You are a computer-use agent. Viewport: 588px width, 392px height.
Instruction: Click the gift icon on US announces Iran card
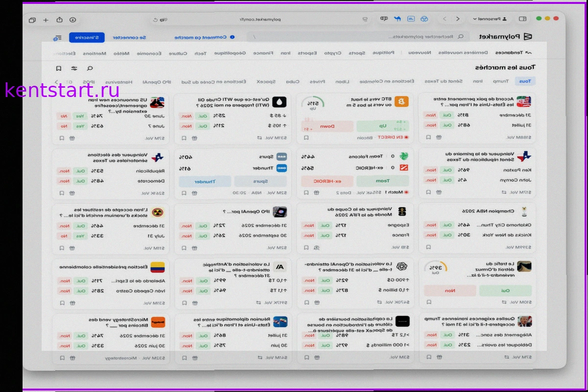72,137
